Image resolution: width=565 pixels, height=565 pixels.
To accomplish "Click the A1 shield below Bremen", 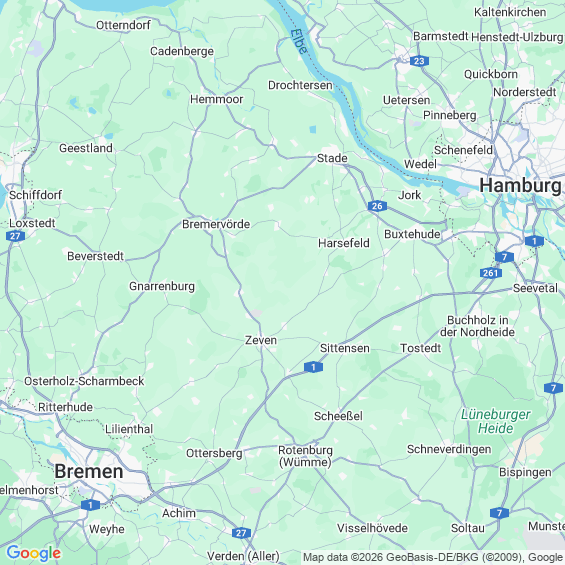I will [90, 505].
